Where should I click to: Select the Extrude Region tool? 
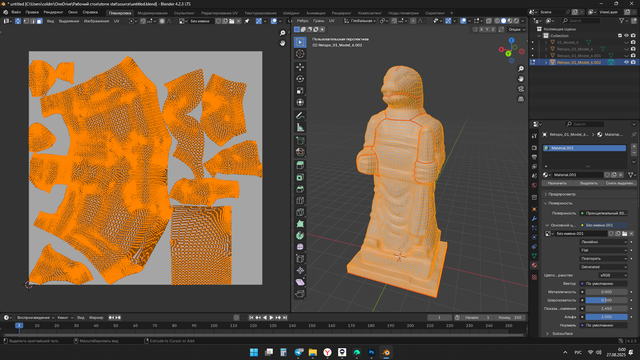click(300, 165)
